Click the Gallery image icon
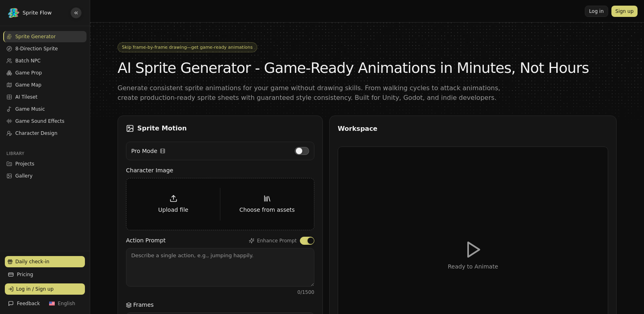 (x=9, y=176)
